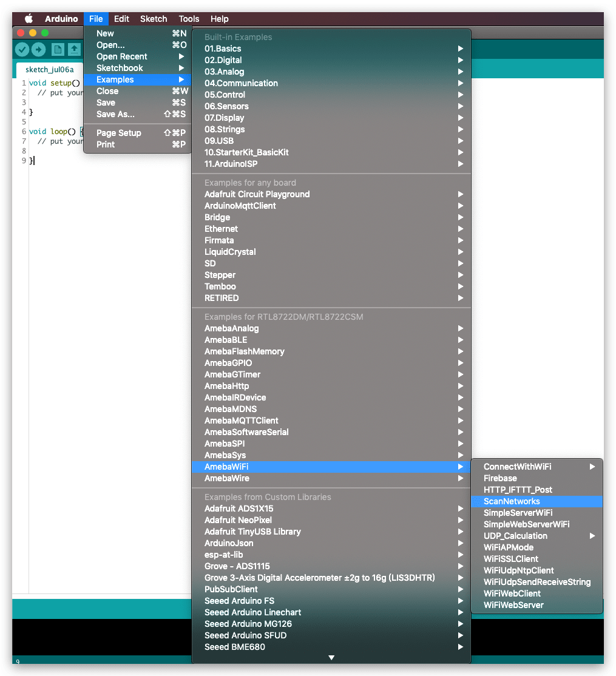
Task: Choose Save As... from the File menu
Action: pyautogui.click(x=137, y=114)
